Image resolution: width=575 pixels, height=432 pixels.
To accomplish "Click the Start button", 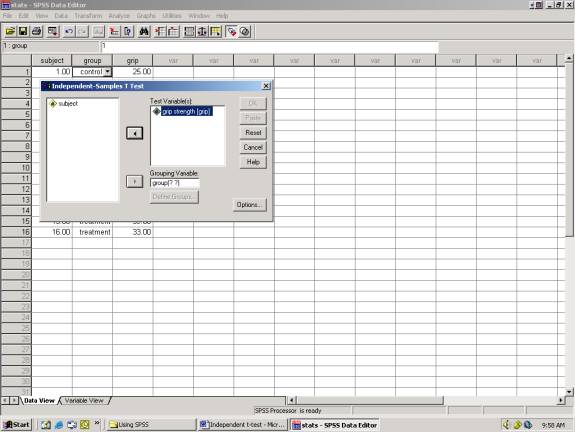I will [x=17, y=425].
